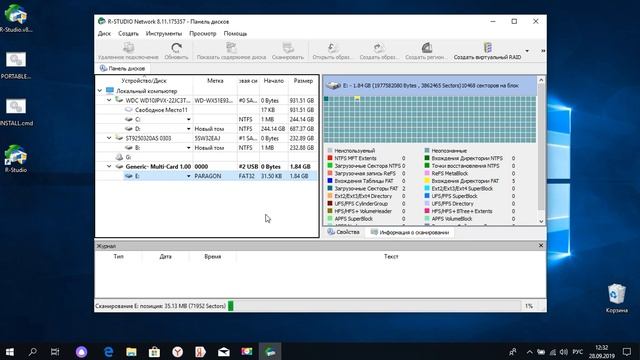Click NTFS MFT Extents red color swatch
The height and width of the screenshot is (360, 640).
[x=330, y=158]
